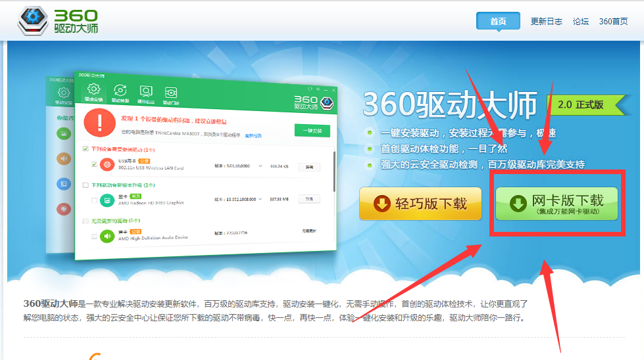Download the 轻巧版 installer

[x=420, y=204]
